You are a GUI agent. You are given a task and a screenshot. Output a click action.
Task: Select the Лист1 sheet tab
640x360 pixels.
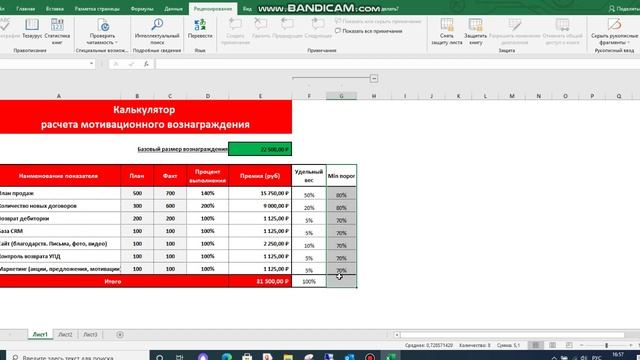[40, 335]
